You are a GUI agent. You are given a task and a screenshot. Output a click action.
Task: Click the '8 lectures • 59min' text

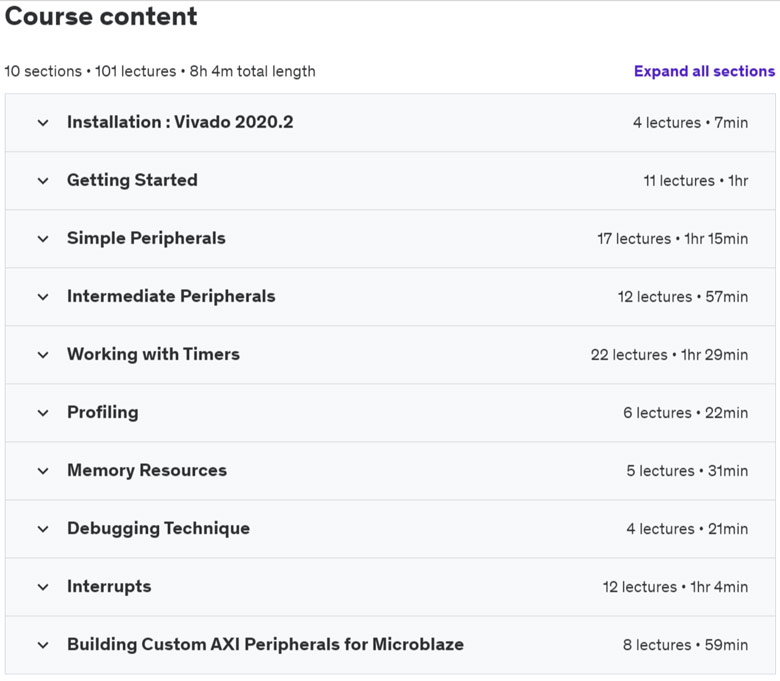tap(685, 645)
